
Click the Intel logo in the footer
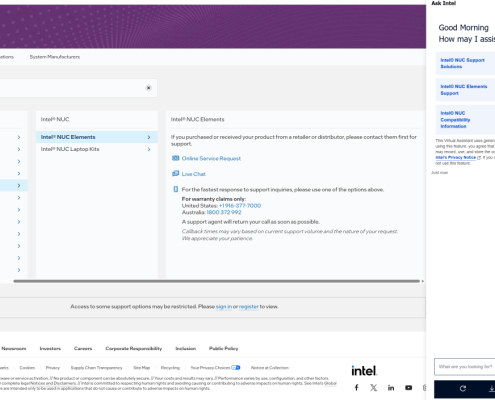[x=364, y=371]
